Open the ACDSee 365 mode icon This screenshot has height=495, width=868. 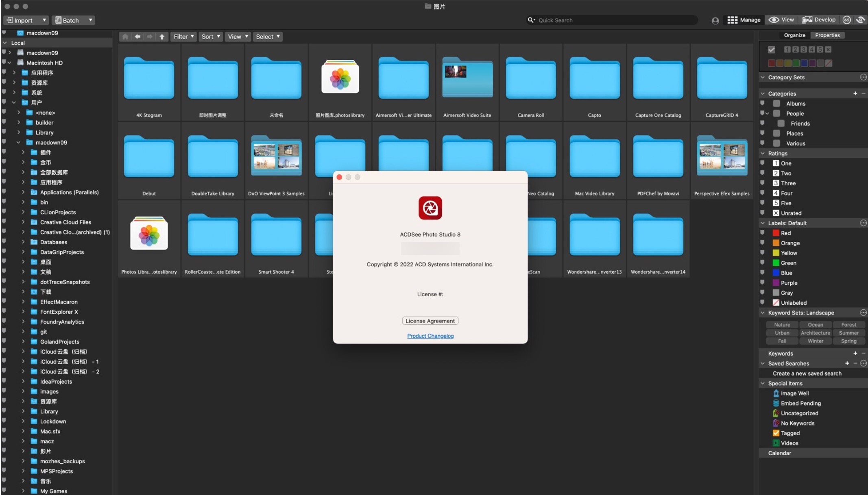coord(846,20)
